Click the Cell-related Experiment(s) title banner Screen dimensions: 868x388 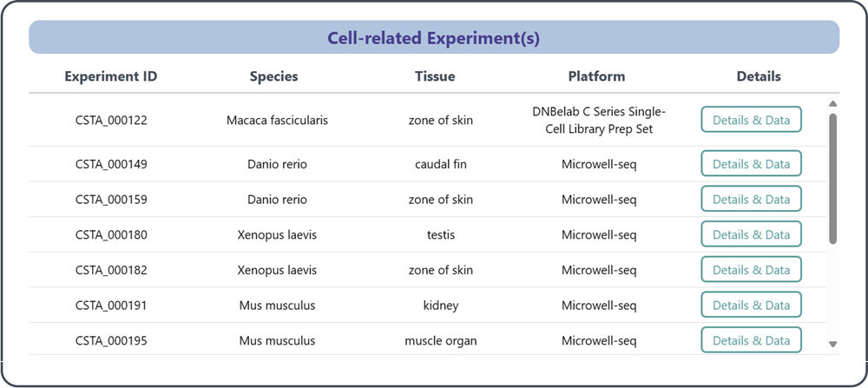tap(434, 38)
